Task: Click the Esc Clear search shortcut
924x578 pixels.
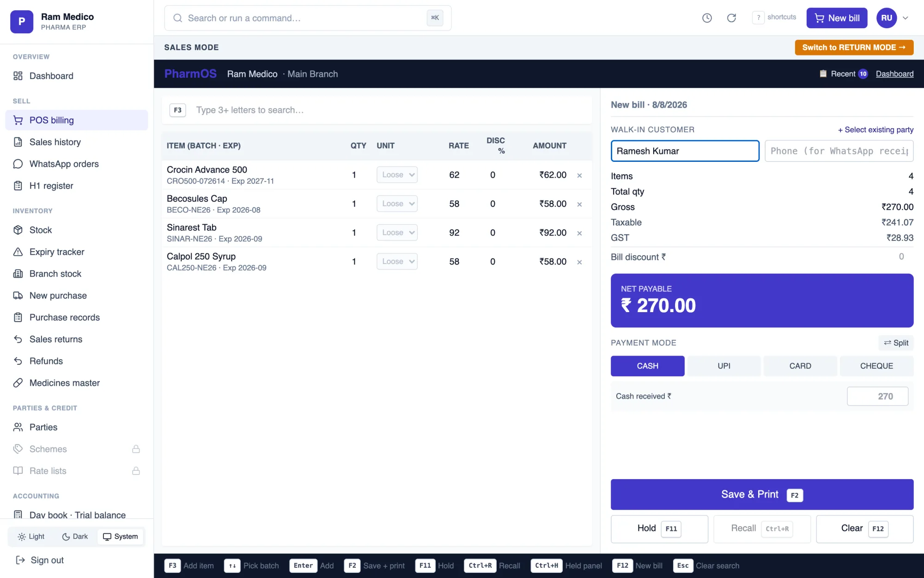Action: coord(706,566)
